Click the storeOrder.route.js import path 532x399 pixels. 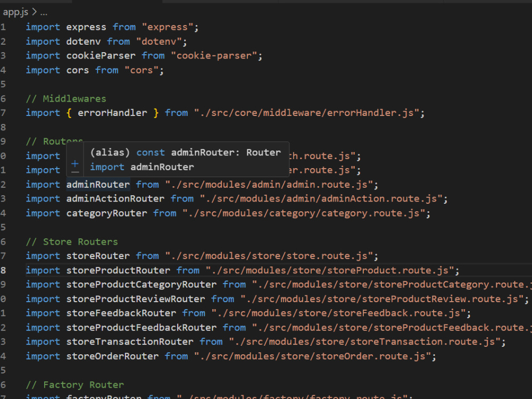tap(312, 356)
